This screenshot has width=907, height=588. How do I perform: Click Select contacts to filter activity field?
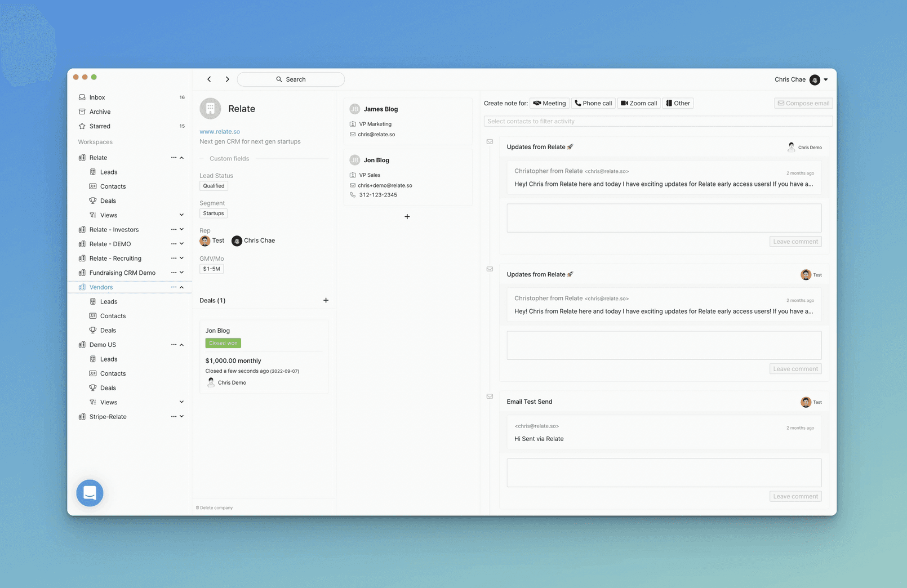coord(658,121)
